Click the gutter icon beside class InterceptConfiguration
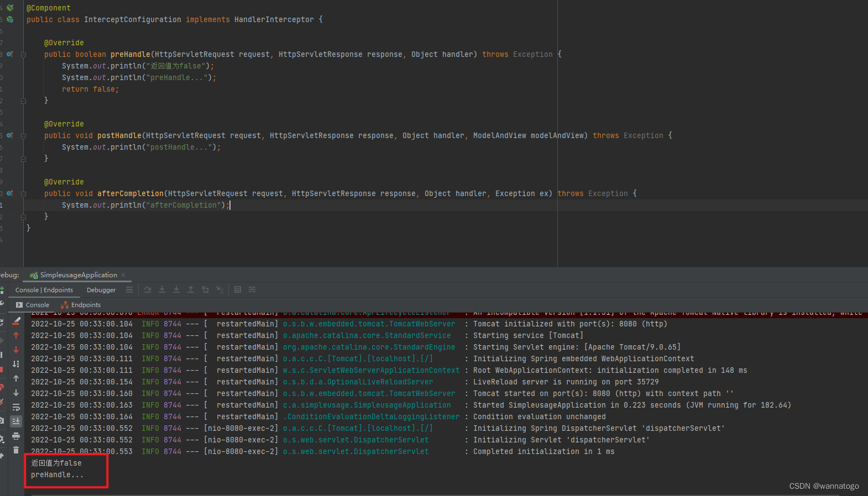Screen dimensions: 868x496 (10, 19)
